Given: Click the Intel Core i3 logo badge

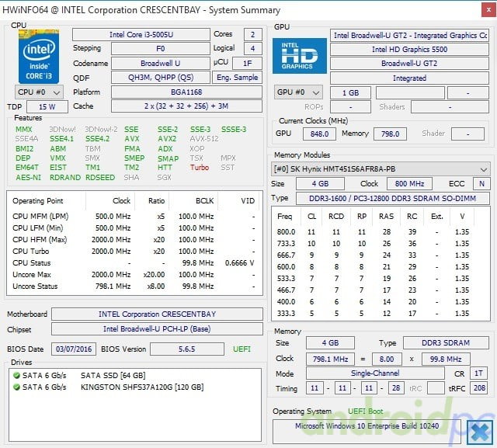Looking at the screenshot, I should pos(39,57).
